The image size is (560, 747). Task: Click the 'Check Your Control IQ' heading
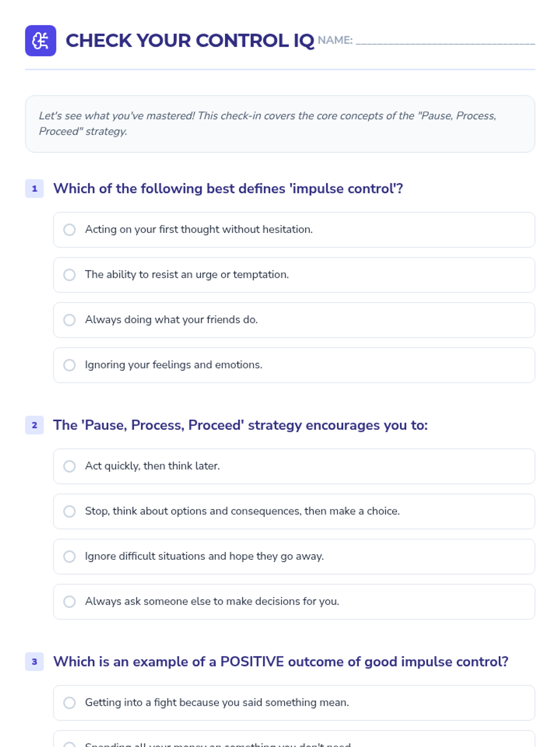pos(190,41)
